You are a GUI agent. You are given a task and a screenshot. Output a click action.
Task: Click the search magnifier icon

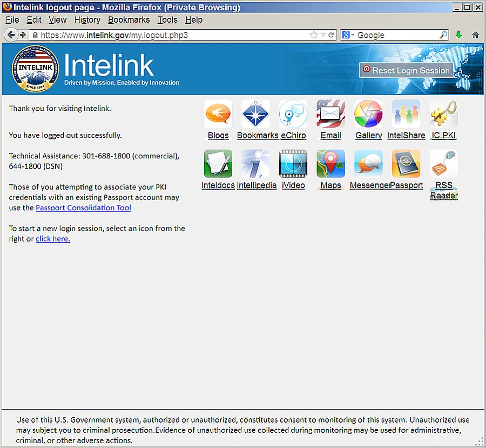[443, 35]
